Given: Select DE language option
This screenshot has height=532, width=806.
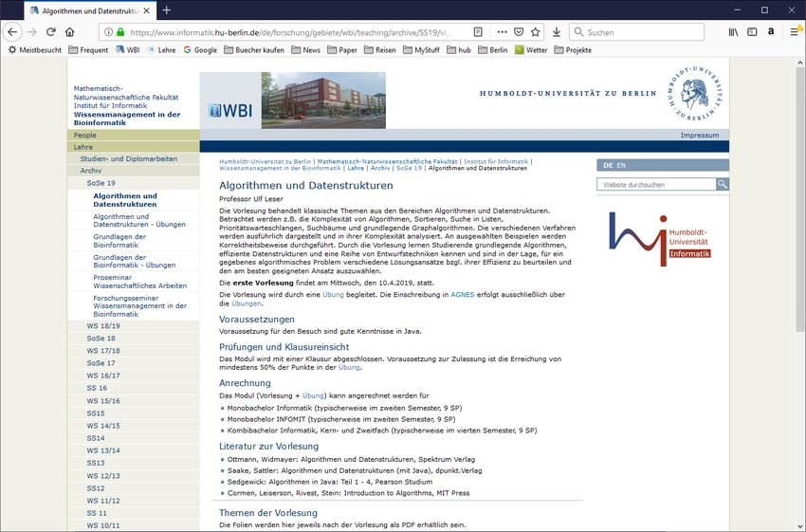Looking at the screenshot, I should (608, 165).
